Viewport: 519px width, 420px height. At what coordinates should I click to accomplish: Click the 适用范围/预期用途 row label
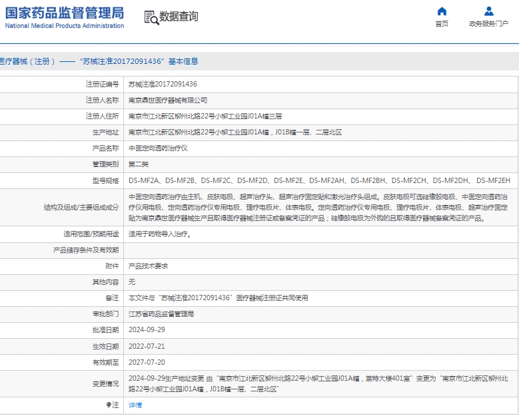(x=91, y=234)
